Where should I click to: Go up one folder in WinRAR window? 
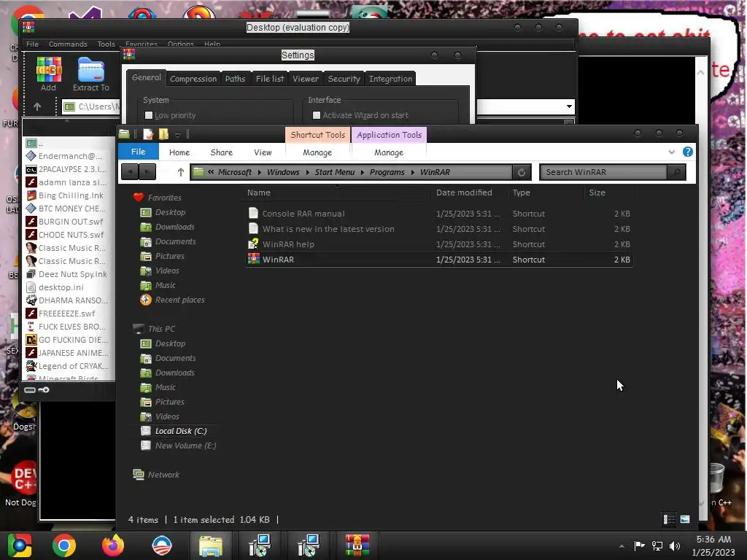[37, 106]
